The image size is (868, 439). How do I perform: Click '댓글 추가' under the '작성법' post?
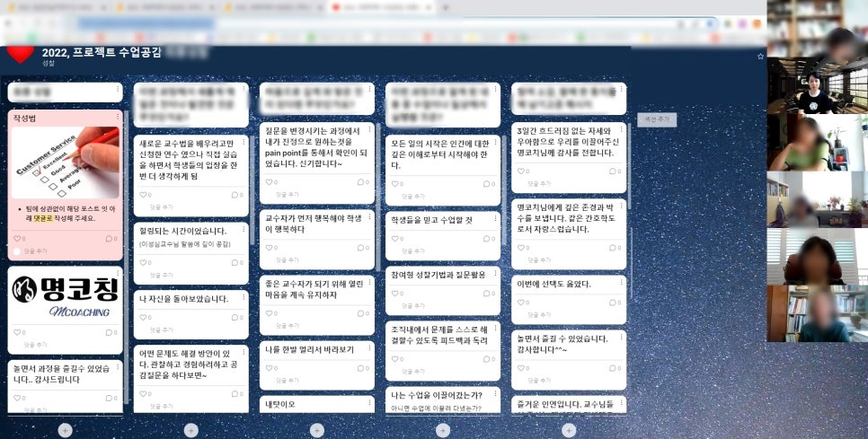click(x=34, y=251)
